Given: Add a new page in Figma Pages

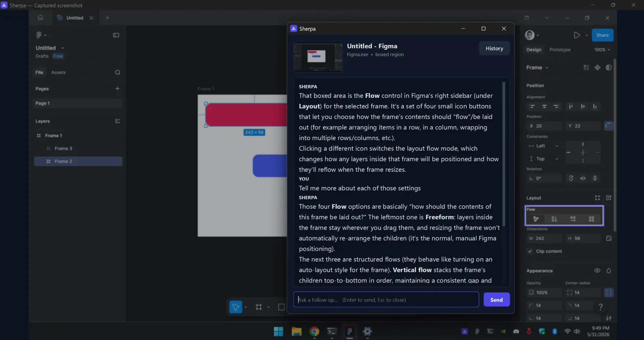Looking at the screenshot, I should 118,89.
